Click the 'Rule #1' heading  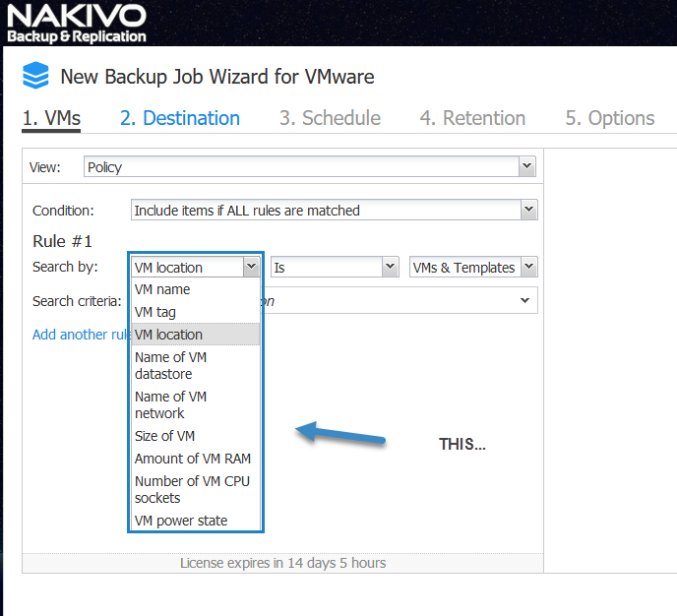(62, 241)
